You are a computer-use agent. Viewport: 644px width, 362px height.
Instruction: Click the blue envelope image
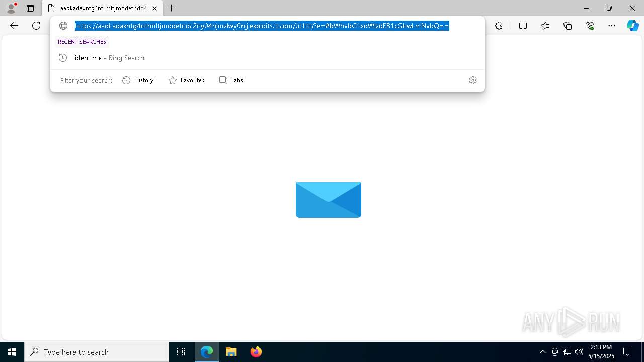pyautogui.click(x=329, y=200)
